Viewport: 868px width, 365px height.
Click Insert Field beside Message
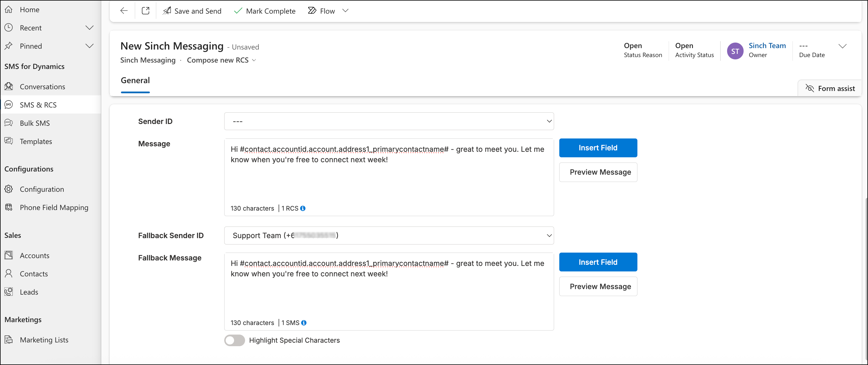[598, 148]
